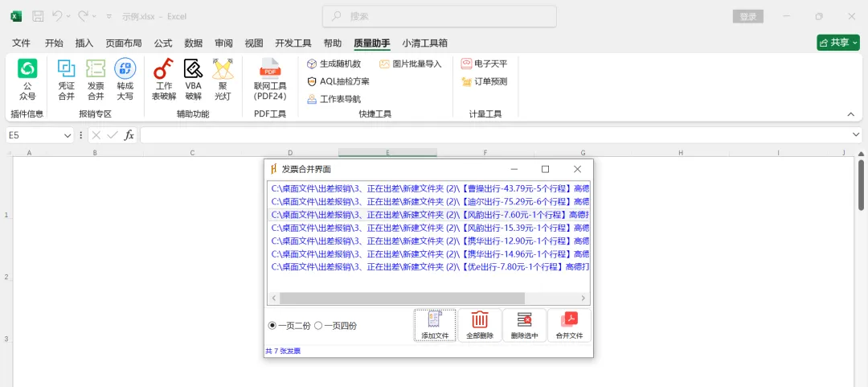The height and width of the screenshot is (387, 868).
Task: Collapse the ribbon with chevron
Action: tap(851, 114)
